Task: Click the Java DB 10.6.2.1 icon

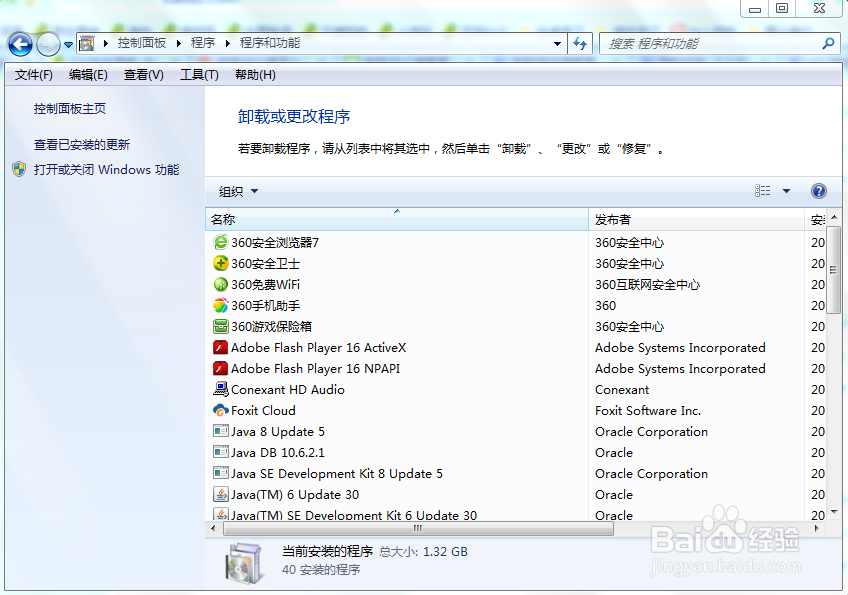Action: 221,452
